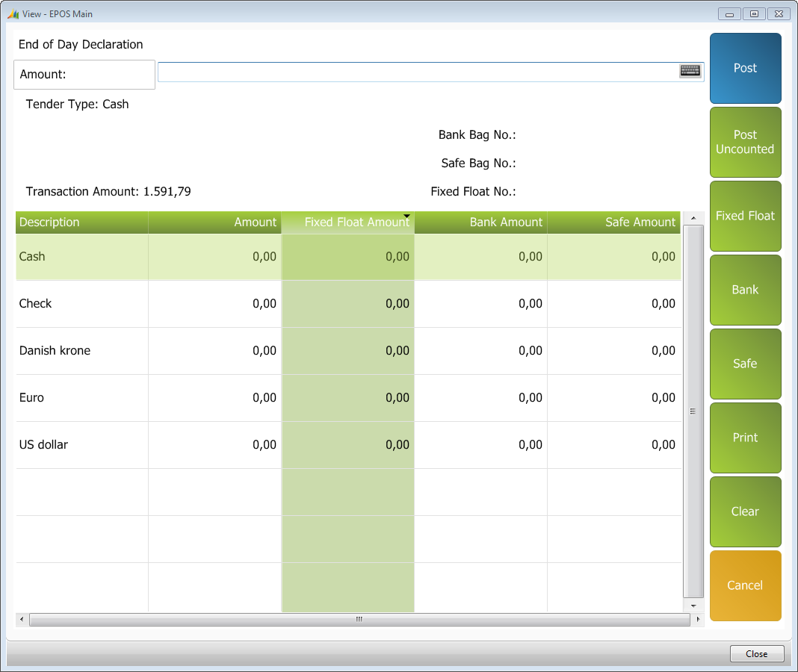Select the Bank Amount column header

tap(480, 223)
